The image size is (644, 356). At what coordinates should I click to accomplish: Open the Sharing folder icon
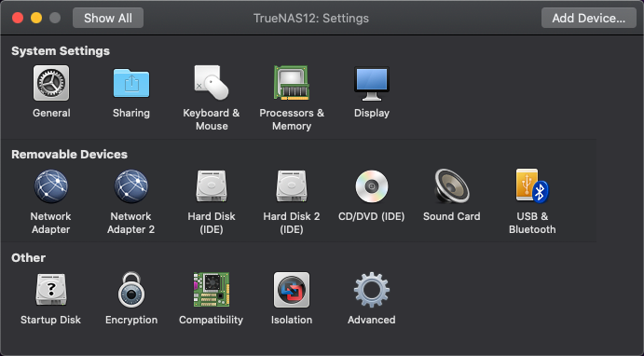point(131,83)
